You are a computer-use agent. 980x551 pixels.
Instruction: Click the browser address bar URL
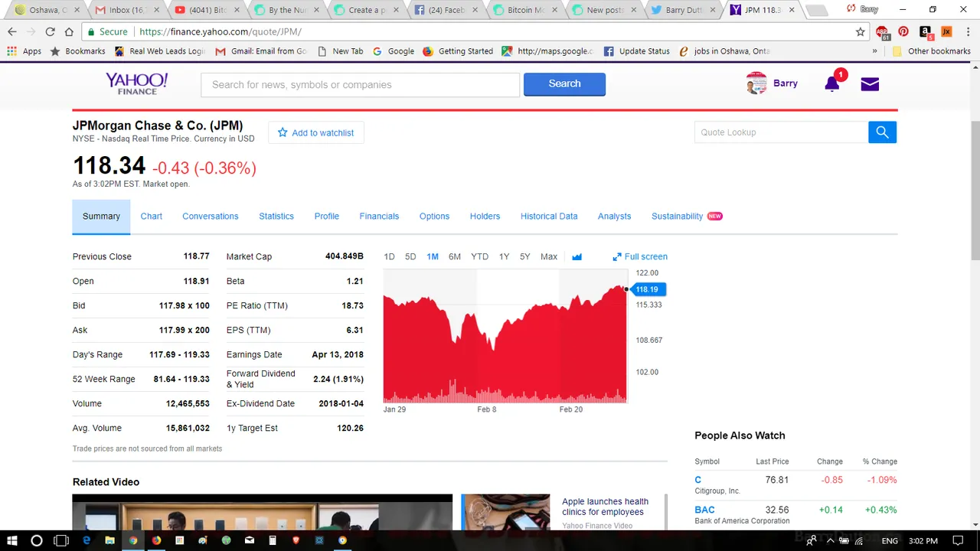click(x=220, y=32)
